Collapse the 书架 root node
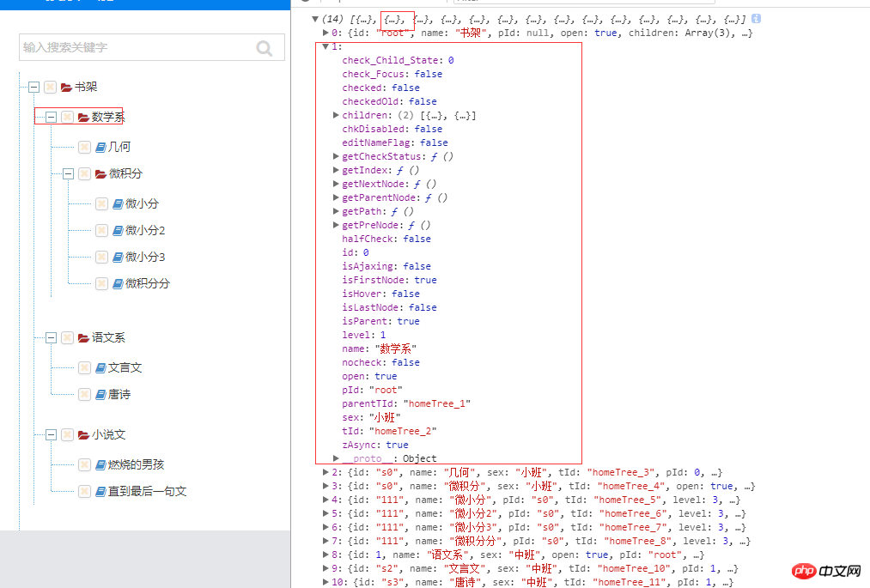Viewport: 870px width, 588px height. 33,87
